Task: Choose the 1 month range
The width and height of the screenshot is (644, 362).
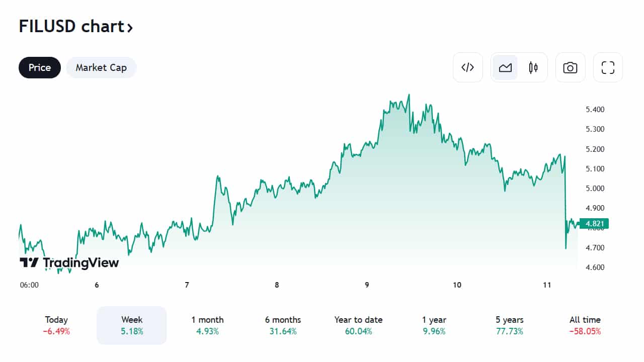Action: click(207, 325)
